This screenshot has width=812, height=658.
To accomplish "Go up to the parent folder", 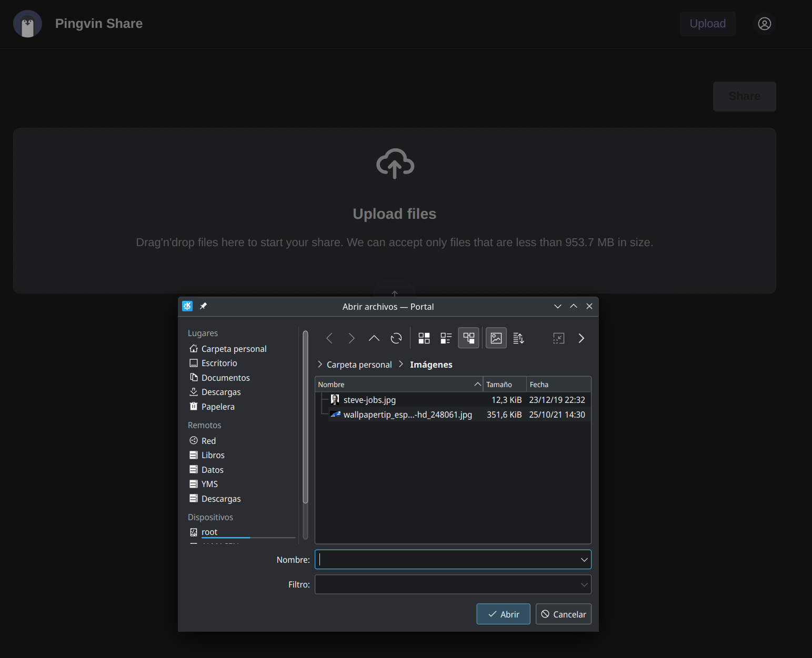I will tap(374, 338).
